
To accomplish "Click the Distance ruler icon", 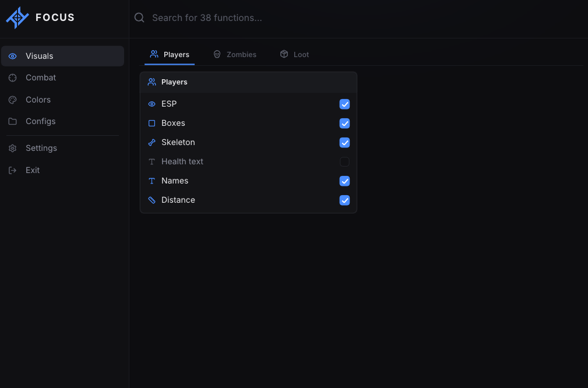I will [152, 200].
